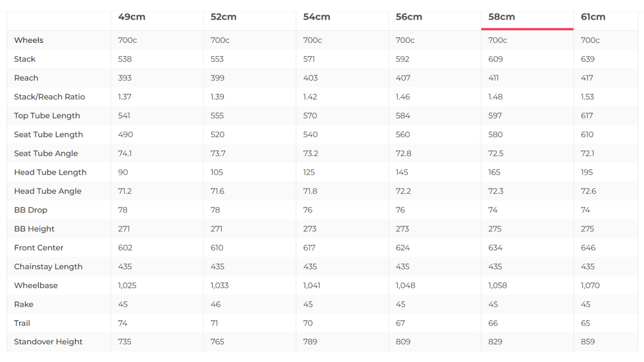Click the Head Tube Length label

point(50,172)
